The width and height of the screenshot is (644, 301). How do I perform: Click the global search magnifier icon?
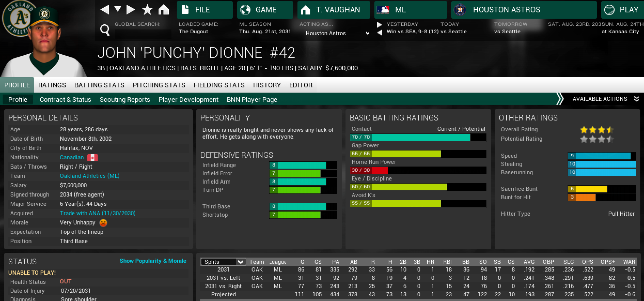click(105, 30)
